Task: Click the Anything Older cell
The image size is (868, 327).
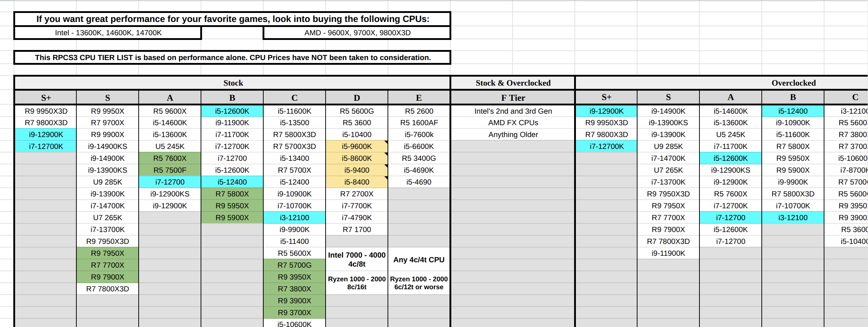Action: [513, 135]
